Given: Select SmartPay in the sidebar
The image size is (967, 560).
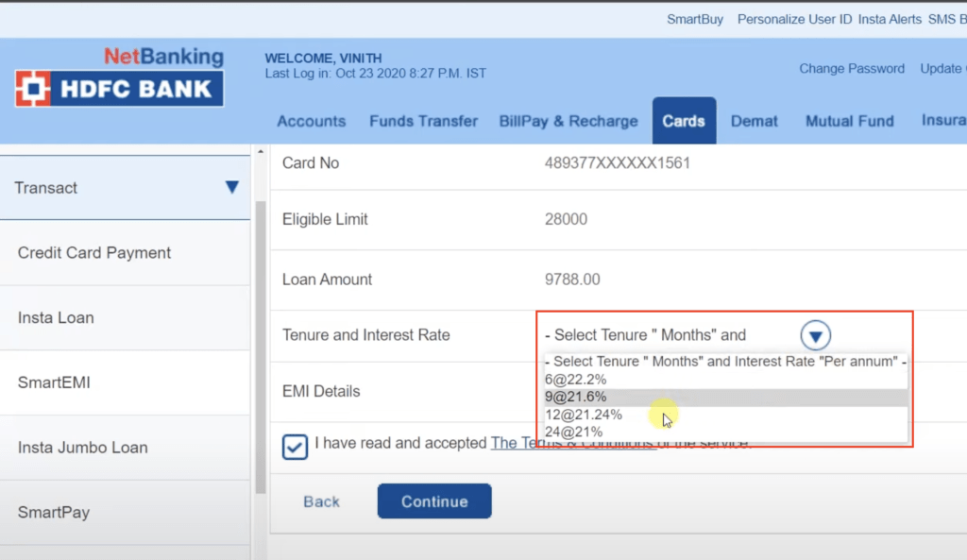Looking at the screenshot, I should [126, 512].
